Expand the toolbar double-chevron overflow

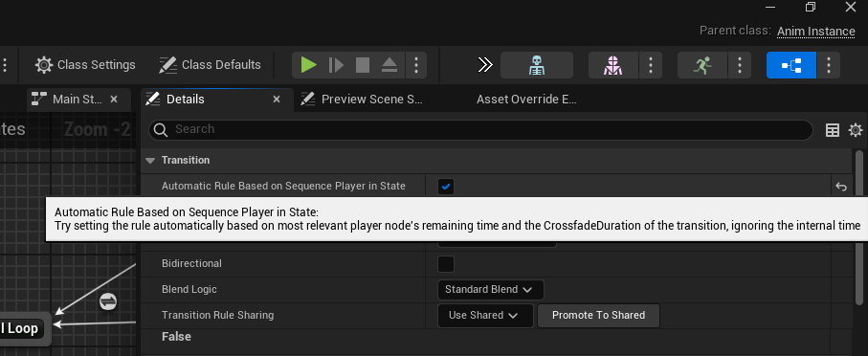coord(485,65)
